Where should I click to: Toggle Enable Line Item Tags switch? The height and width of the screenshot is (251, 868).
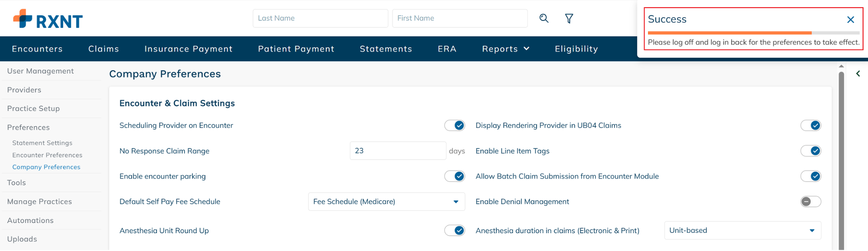(x=810, y=151)
